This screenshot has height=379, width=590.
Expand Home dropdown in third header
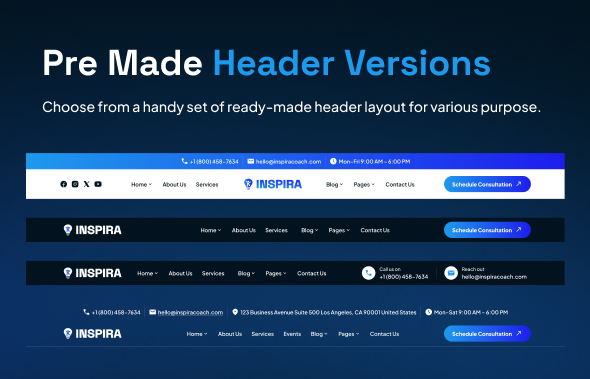tap(148, 273)
